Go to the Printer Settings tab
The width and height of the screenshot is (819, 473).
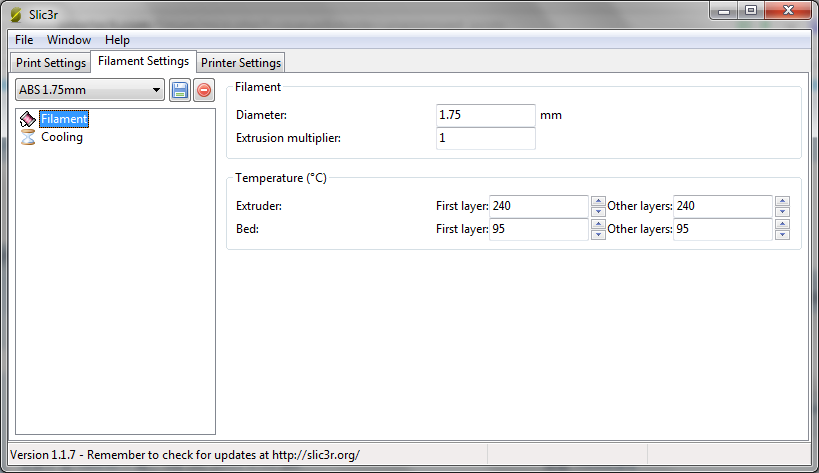tap(241, 63)
